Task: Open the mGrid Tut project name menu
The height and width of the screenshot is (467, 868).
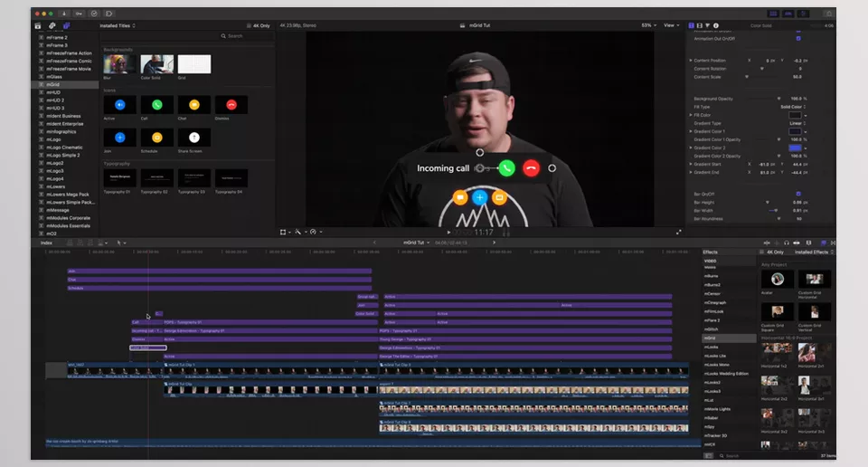Action: (x=416, y=243)
